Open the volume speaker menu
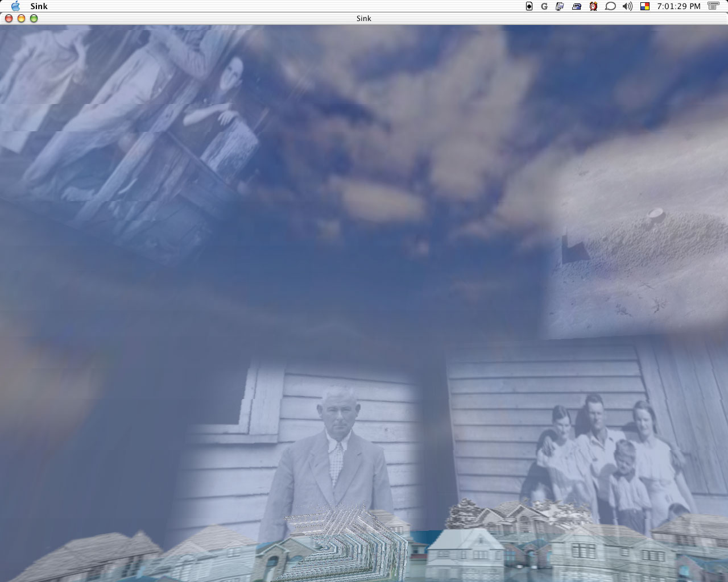 coord(627,6)
